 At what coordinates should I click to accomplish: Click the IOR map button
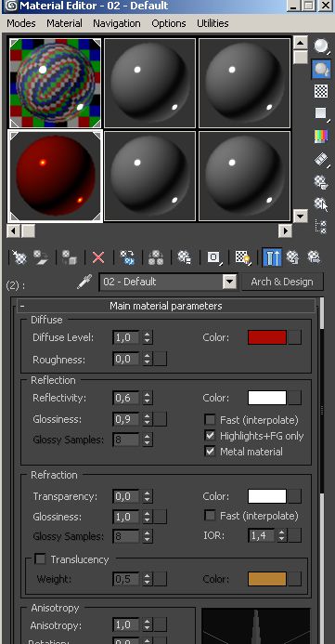pyautogui.click(x=295, y=535)
